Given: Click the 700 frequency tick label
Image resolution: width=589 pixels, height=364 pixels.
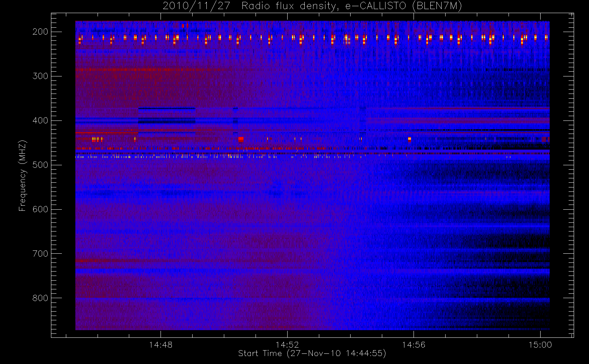Looking at the screenshot, I should point(40,254).
